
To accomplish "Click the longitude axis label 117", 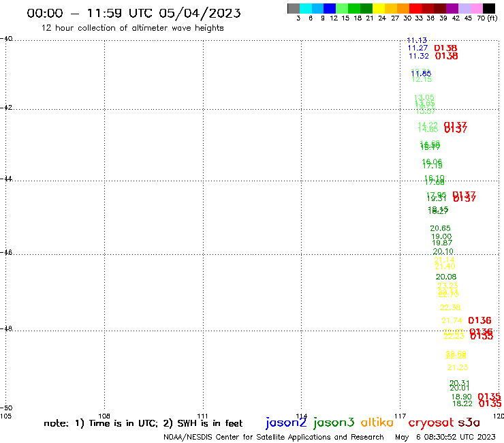I will pyautogui.click(x=400, y=416).
